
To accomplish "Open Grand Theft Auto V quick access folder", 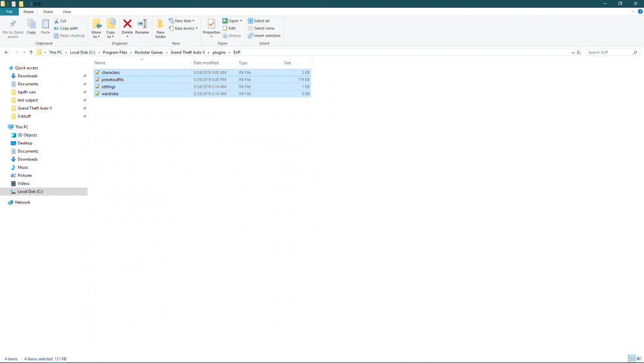I will click(x=35, y=108).
